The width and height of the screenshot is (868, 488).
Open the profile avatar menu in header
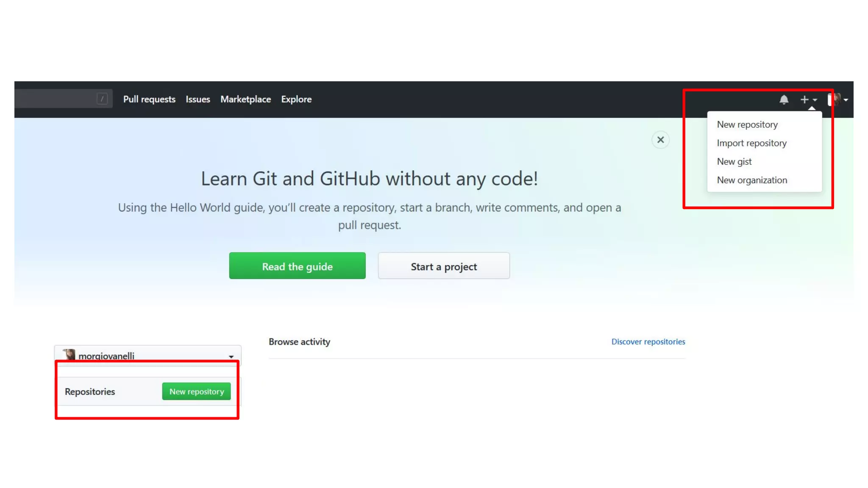point(837,100)
